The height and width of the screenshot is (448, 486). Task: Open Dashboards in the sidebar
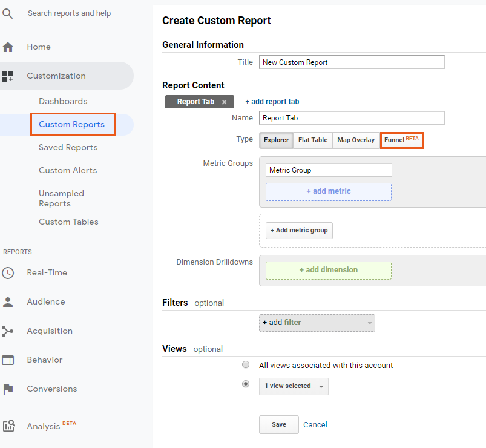tap(63, 101)
